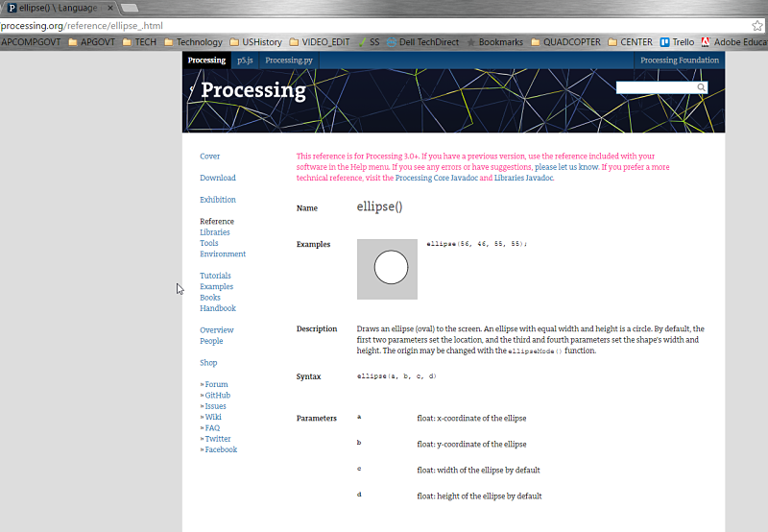The image size is (768, 532).
Task: Switch to the Processing site tab
Action: click(206, 60)
